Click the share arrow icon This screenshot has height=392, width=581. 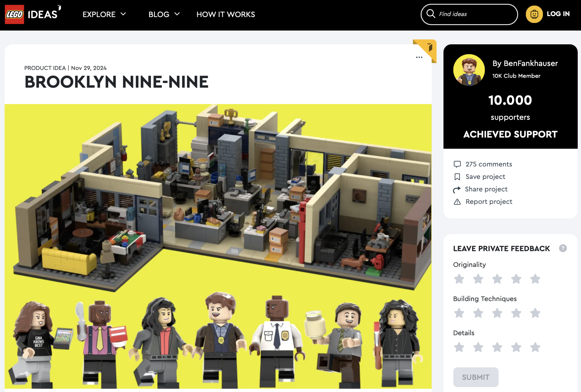tap(457, 189)
